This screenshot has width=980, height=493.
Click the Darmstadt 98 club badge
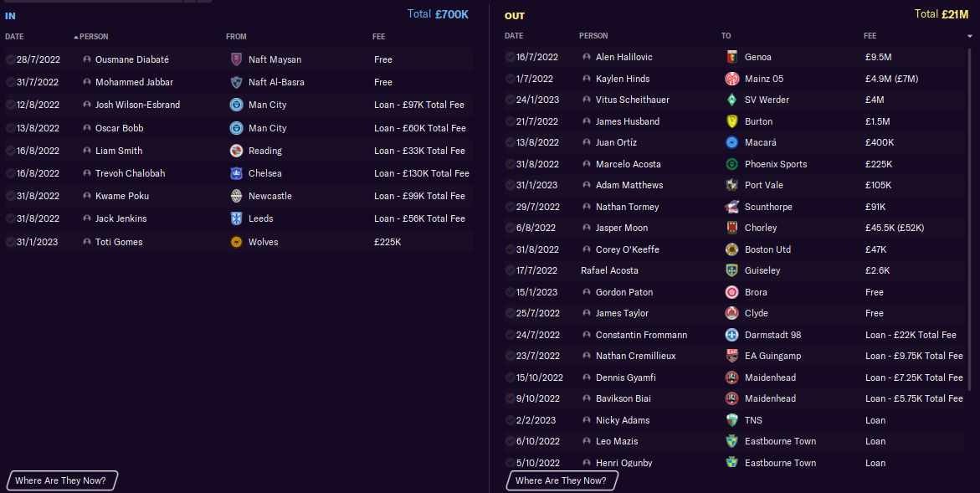(732, 335)
